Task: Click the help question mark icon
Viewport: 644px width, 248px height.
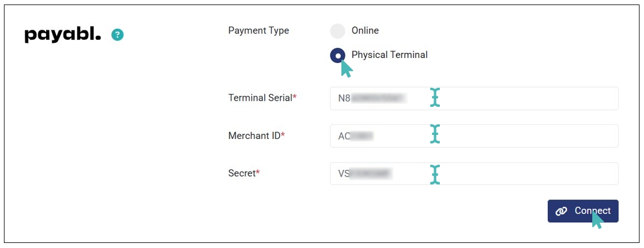Action: click(117, 35)
